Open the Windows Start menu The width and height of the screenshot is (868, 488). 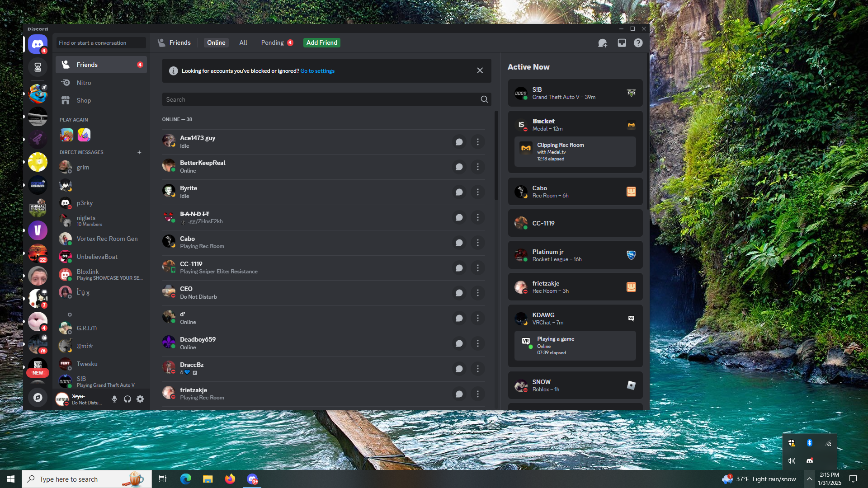[x=11, y=479]
